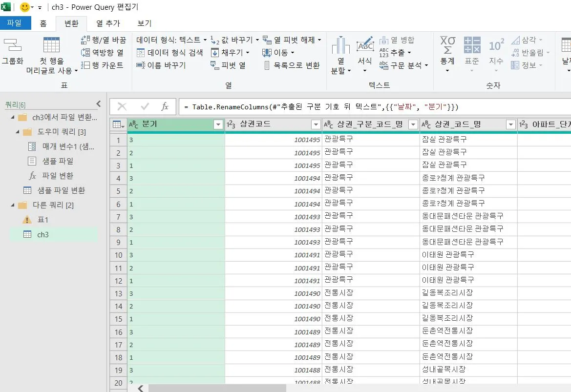Open the 파일 tab

15,23
